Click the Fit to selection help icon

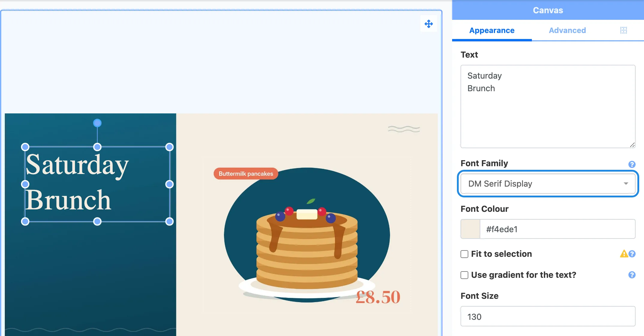(x=632, y=254)
